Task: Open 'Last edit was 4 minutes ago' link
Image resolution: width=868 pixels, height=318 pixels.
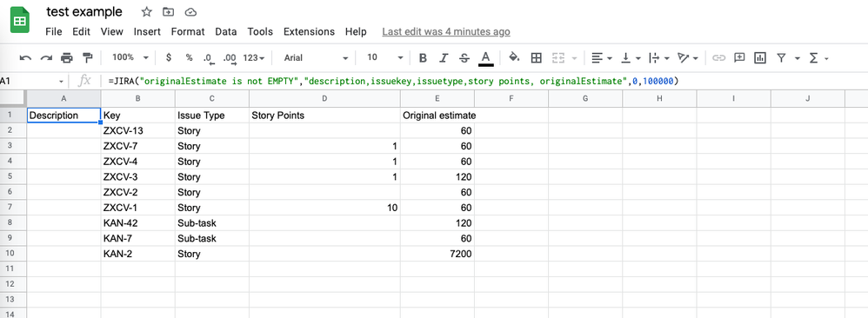Action: pyautogui.click(x=446, y=31)
